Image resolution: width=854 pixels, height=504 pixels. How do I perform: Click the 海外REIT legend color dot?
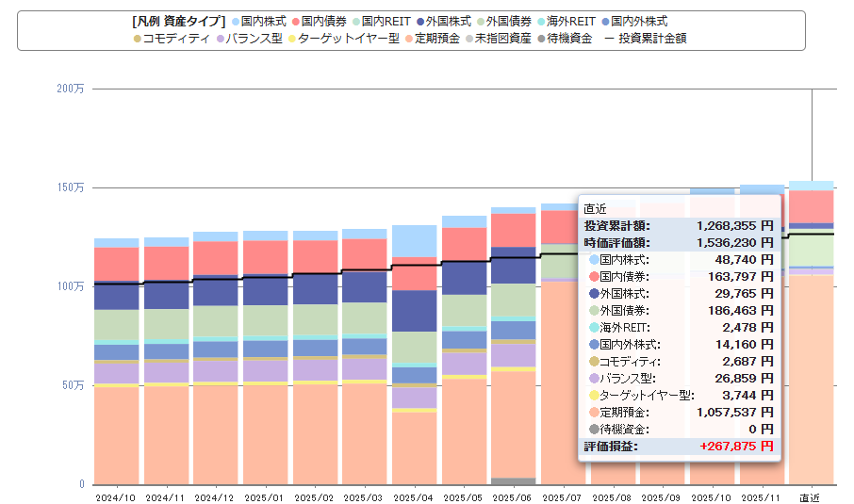coord(542,21)
